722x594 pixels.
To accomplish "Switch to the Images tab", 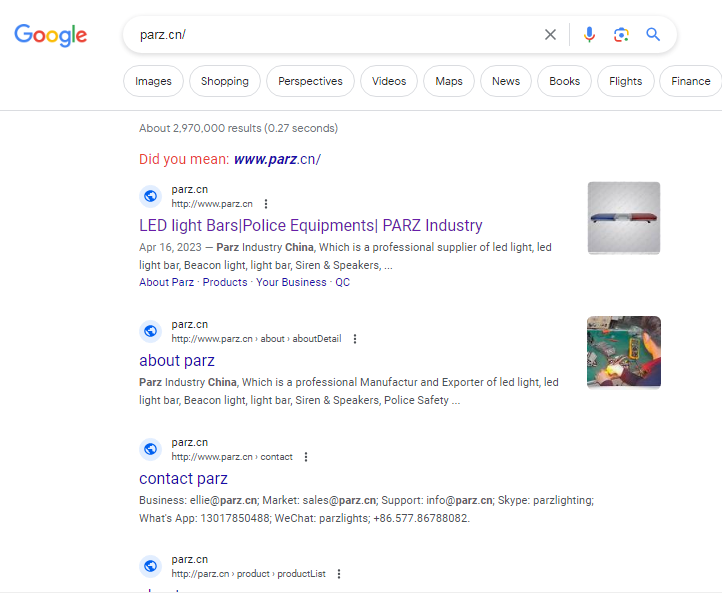I will click(x=153, y=81).
